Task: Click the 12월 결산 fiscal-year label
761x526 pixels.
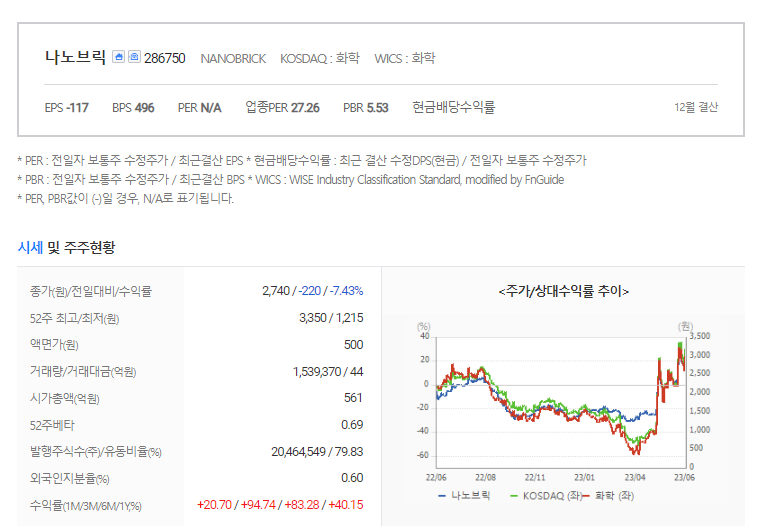Action: point(696,107)
